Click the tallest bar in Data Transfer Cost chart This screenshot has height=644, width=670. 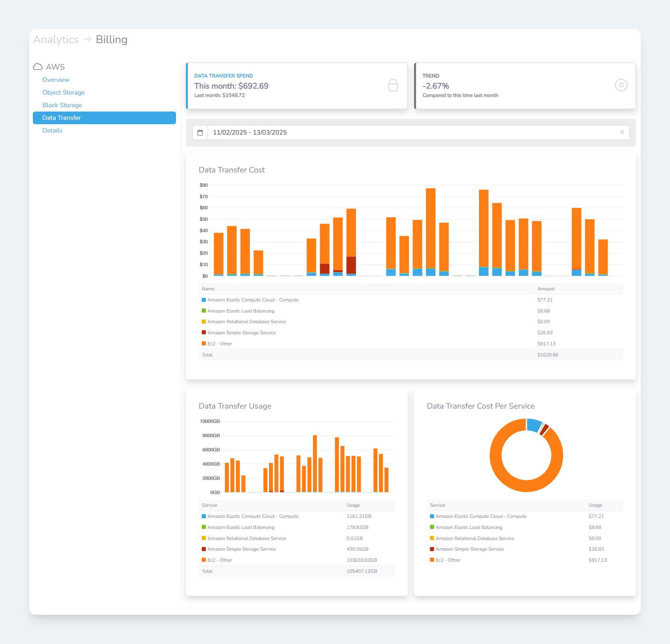[430, 229]
